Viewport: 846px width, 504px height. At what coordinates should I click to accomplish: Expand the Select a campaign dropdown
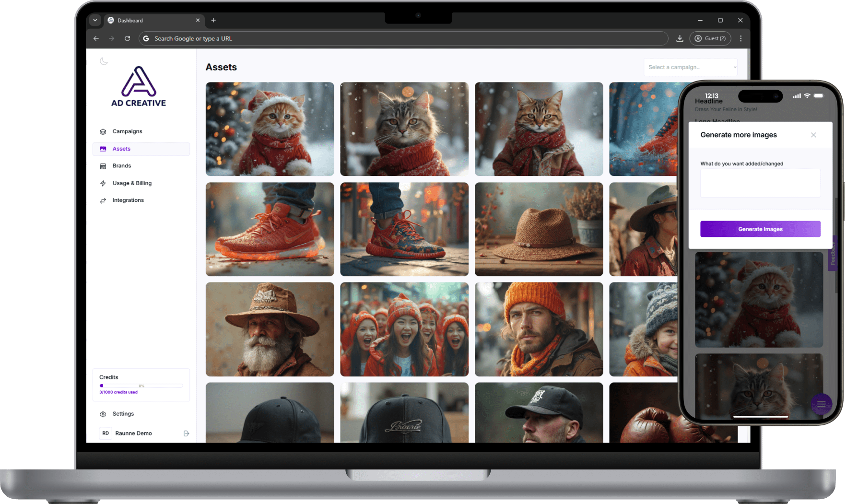(690, 67)
